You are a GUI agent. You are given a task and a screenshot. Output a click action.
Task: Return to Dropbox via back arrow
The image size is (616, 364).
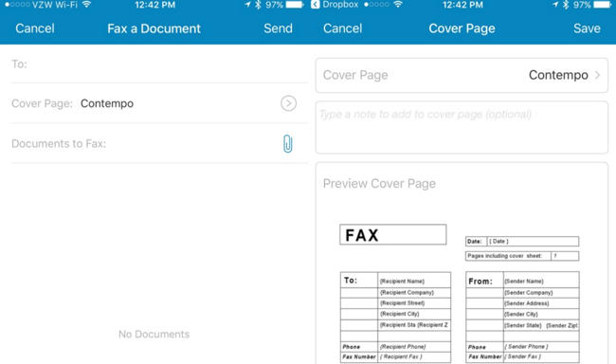point(315,5)
